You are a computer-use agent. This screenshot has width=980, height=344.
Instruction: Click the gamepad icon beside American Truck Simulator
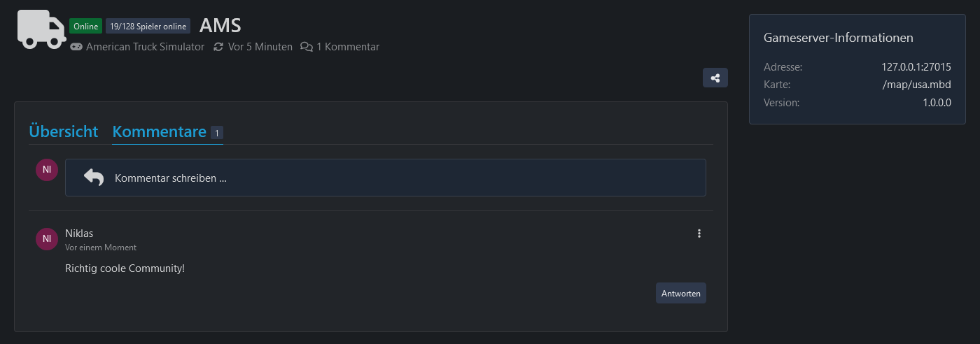(x=76, y=47)
